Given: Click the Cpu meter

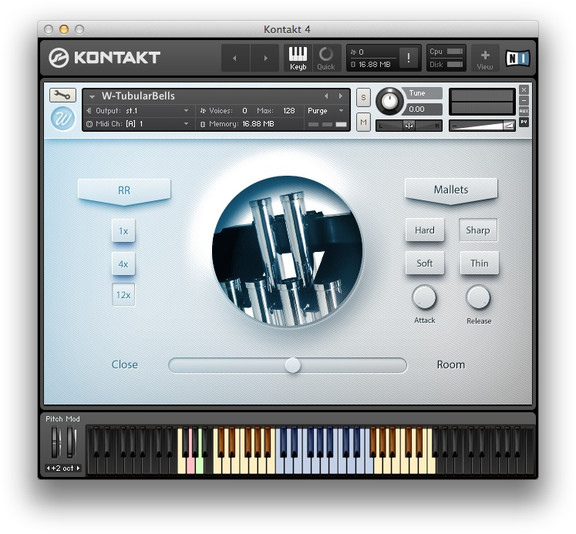Looking at the screenshot, I should pos(455,51).
